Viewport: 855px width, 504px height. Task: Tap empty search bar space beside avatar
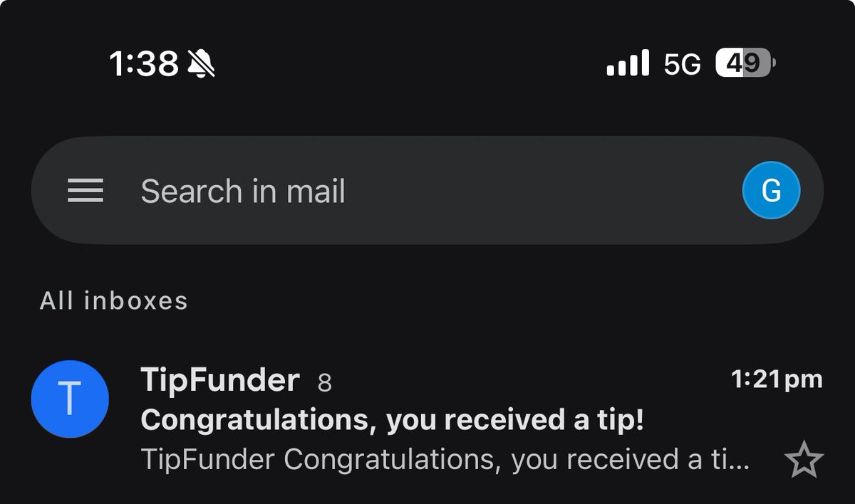pos(541,191)
